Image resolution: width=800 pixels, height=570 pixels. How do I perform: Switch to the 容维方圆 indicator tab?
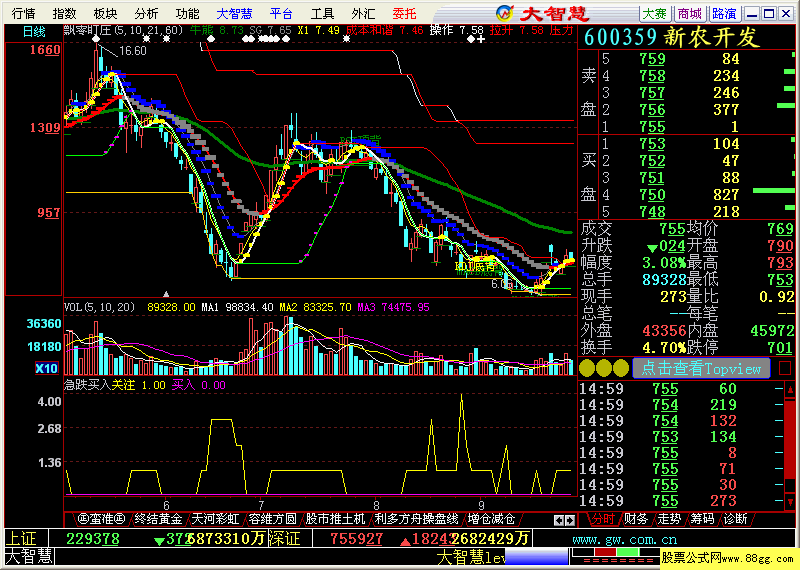272,519
